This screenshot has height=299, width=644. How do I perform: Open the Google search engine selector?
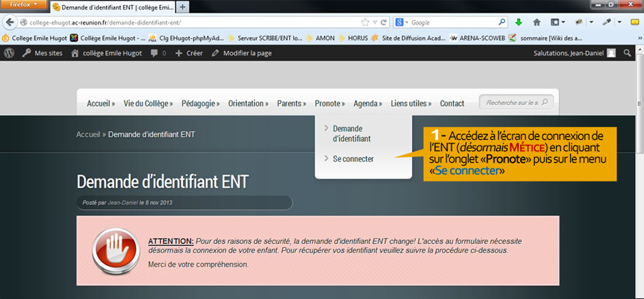click(401, 22)
